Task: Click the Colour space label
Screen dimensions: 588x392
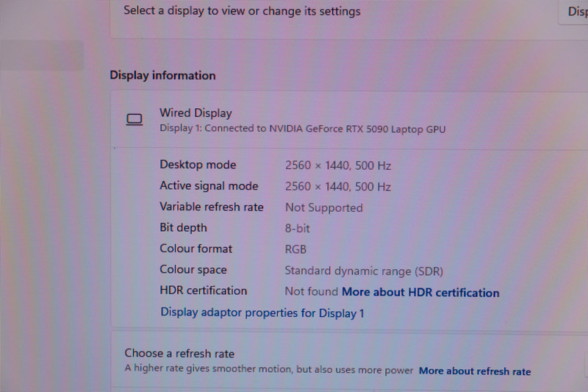Action: point(193,270)
